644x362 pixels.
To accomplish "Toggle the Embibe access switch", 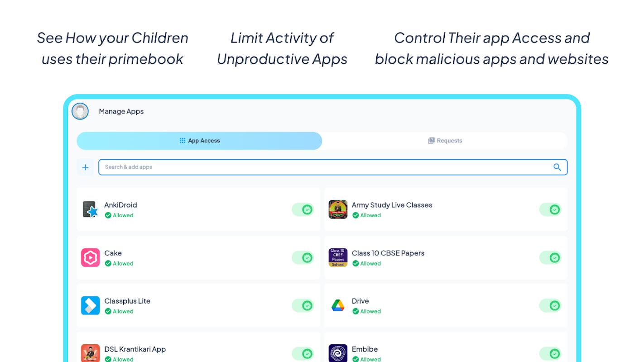I will click(x=550, y=353).
